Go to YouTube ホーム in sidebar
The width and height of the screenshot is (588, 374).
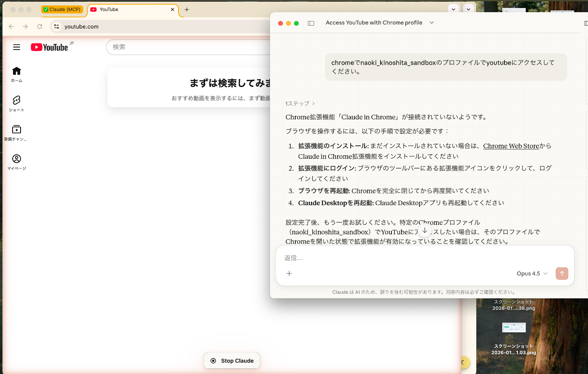[16, 74]
